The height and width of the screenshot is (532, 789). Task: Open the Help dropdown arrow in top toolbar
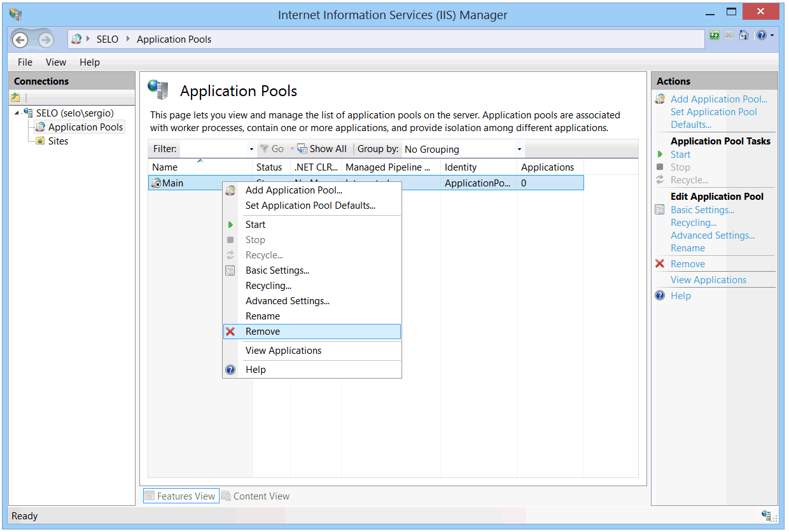tap(772, 36)
